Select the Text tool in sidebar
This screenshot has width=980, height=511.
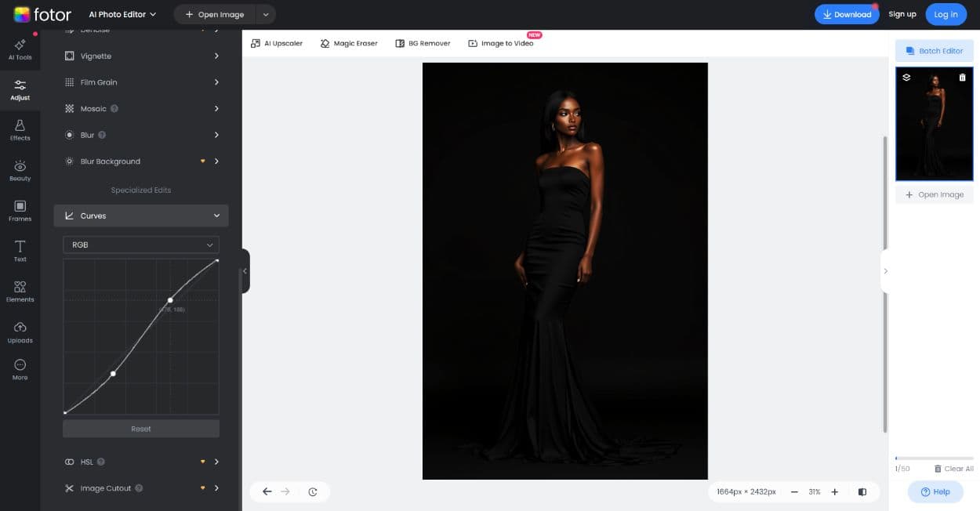(20, 251)
